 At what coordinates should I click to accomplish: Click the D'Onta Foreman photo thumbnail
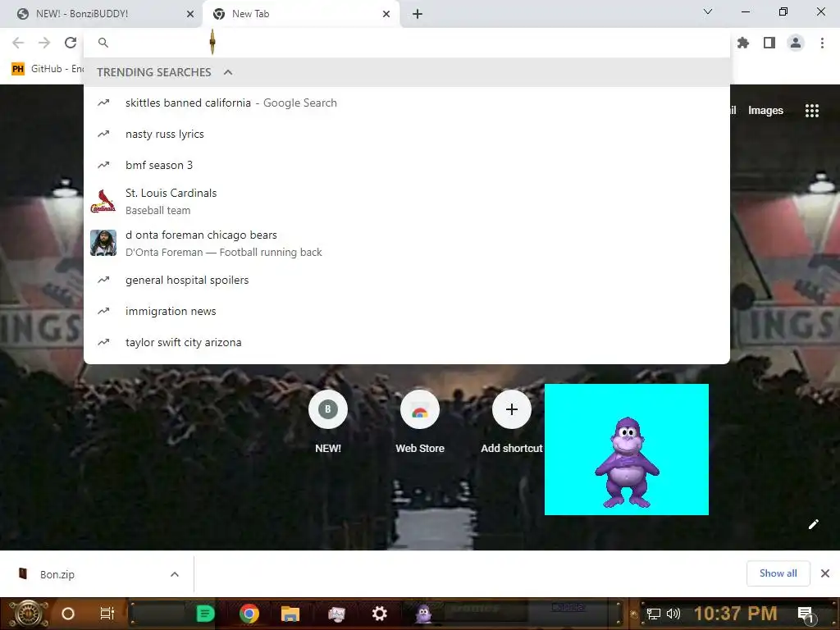point(103,243)
